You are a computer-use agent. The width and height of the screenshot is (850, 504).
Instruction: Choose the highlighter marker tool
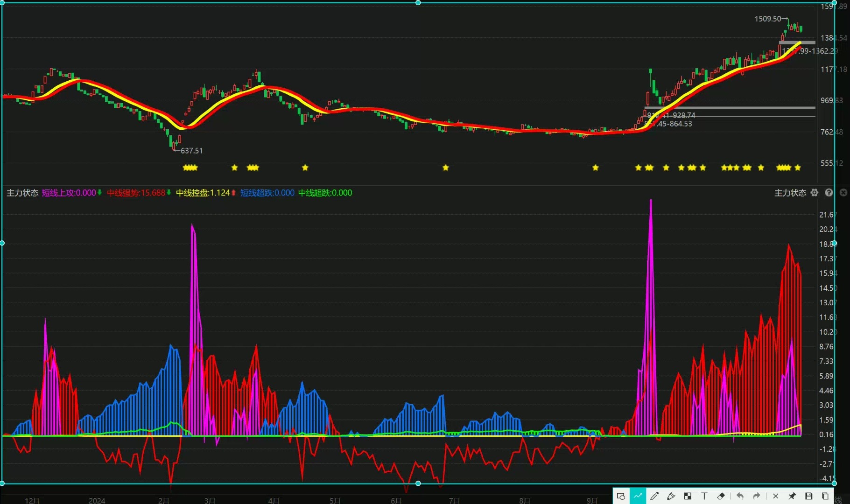(x=671, y=496)
